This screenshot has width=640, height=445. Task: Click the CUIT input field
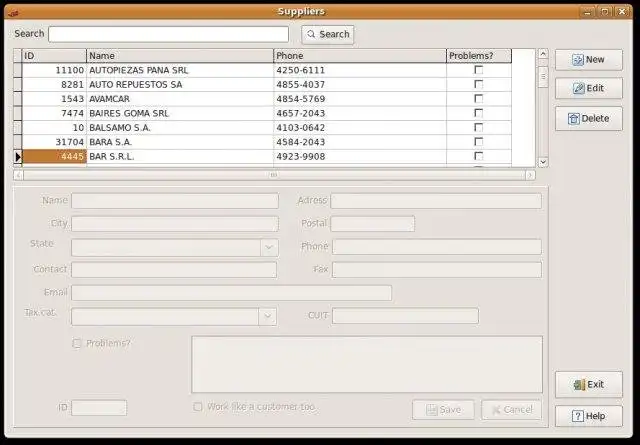[x=405, y=316]
